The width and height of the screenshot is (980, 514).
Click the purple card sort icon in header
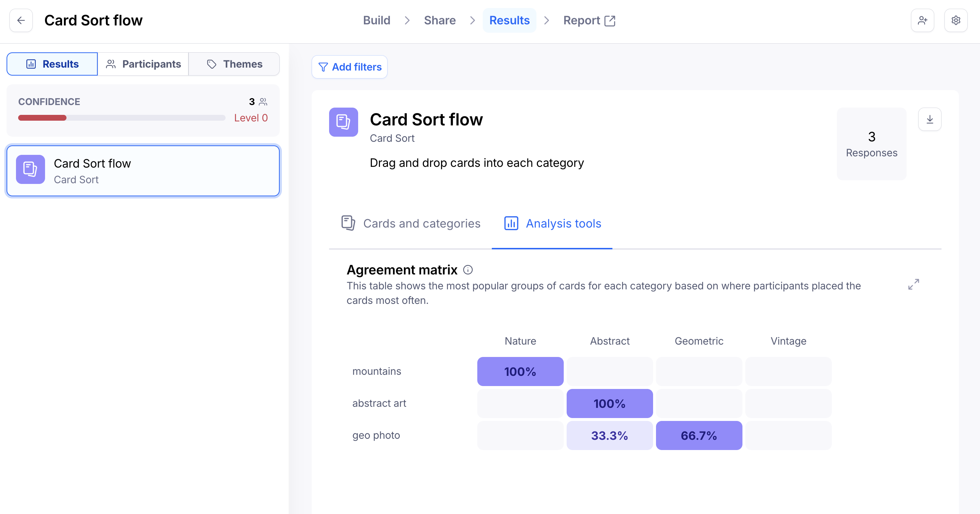coord(343,122)
